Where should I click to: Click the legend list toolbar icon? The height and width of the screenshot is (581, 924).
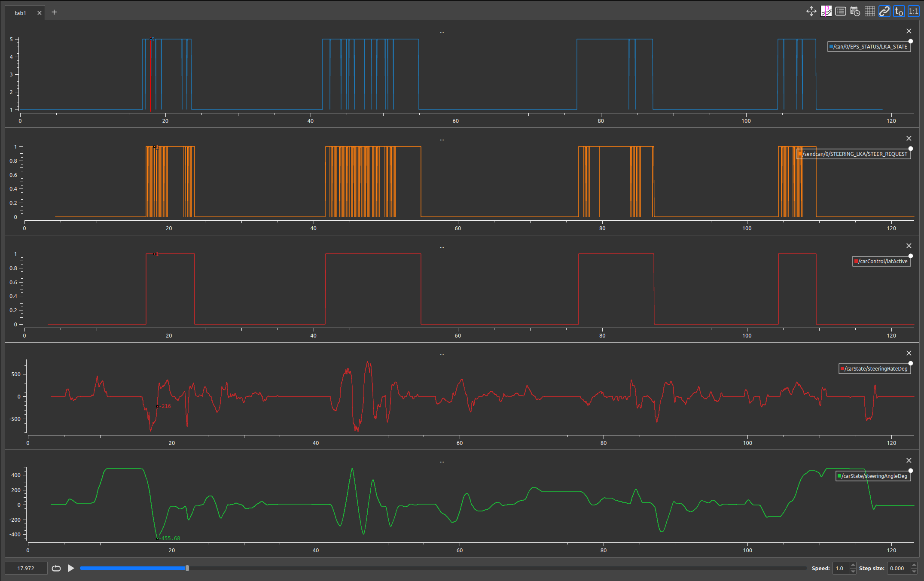(x=840, y=12)
